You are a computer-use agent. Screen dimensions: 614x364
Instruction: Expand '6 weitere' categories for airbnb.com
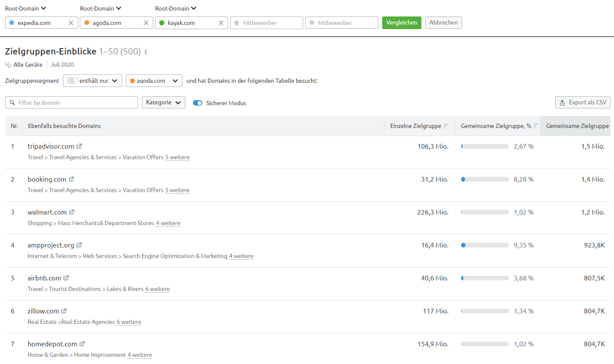[158, 289]
